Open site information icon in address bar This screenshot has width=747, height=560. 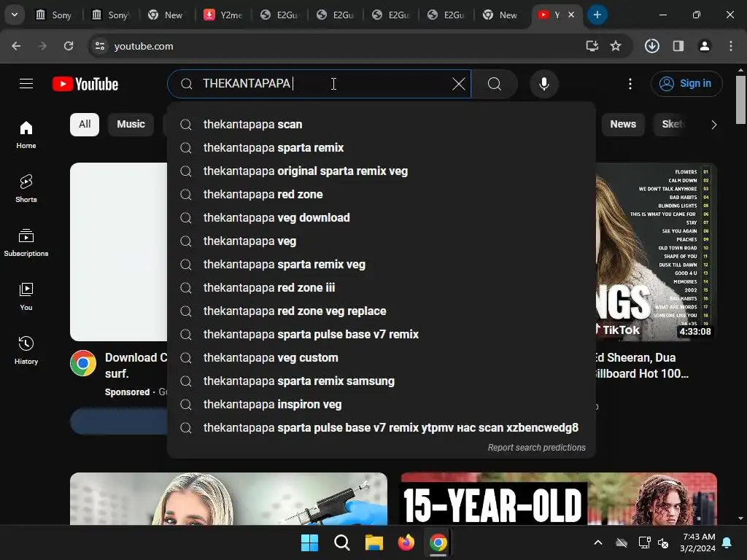99,46
